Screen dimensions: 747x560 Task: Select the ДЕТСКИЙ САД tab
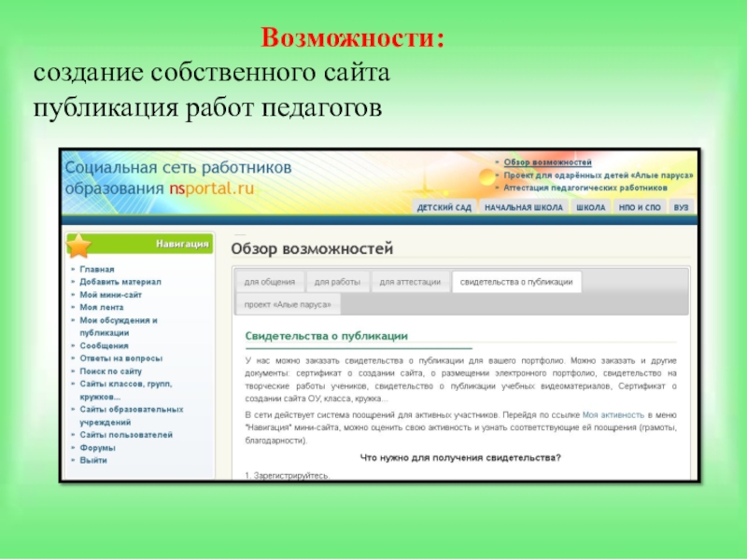(x=444, y=207)
